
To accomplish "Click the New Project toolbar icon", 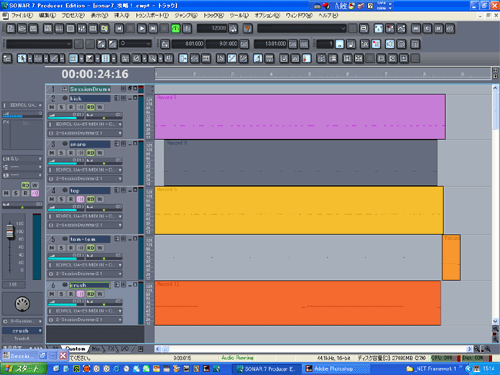I will (x=11, y=29).
